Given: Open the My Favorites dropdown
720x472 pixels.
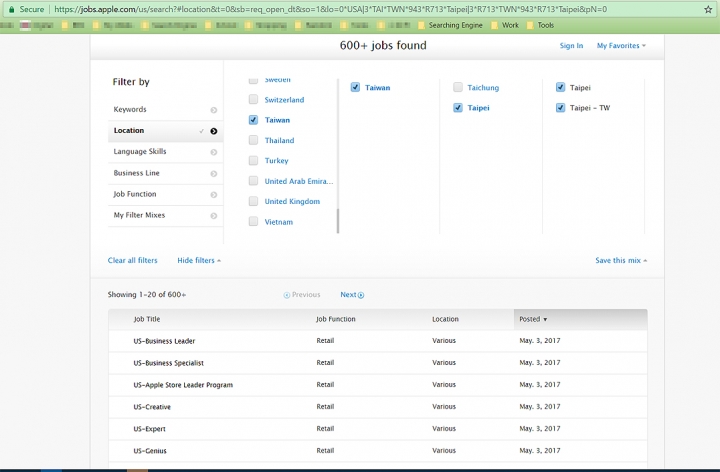Looking at the screenshot, I should pyautogui.click(x=620, y=46).
